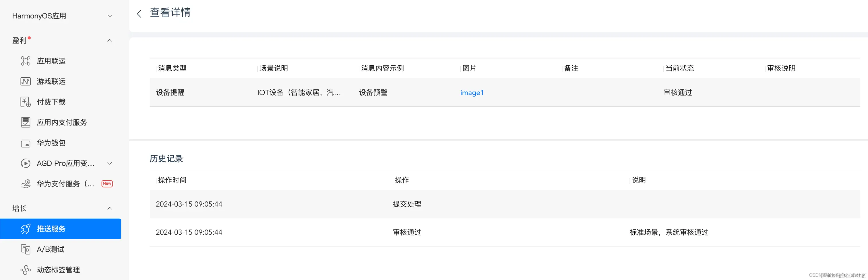Click the red New badge

[107, 184]
